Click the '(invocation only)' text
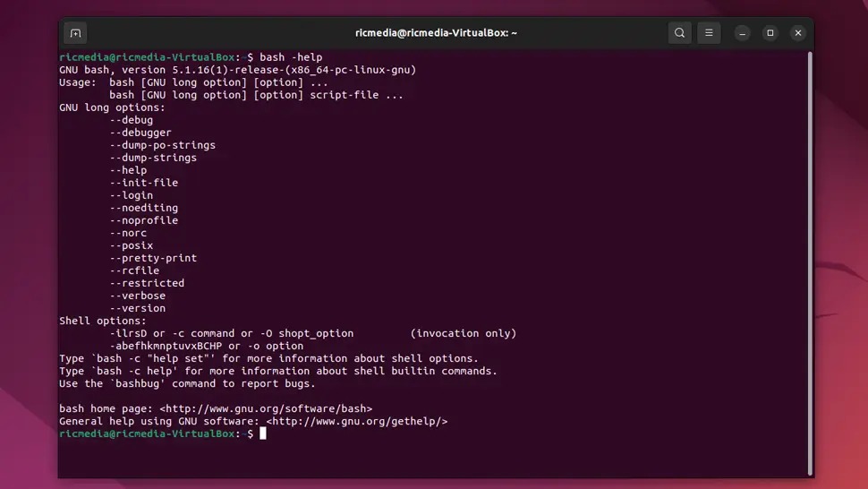868x489 pixels. click(x=464, y=333)
